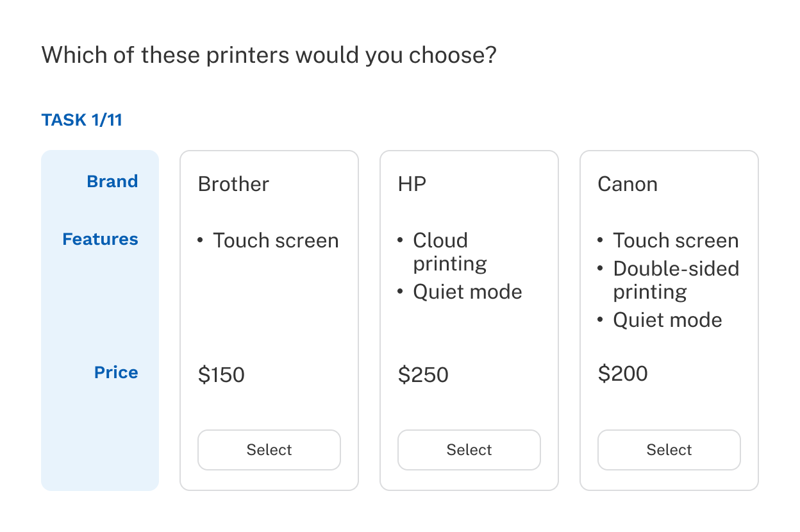Click Double-sided printing feature
800x532 pixels.
[676, 280]
